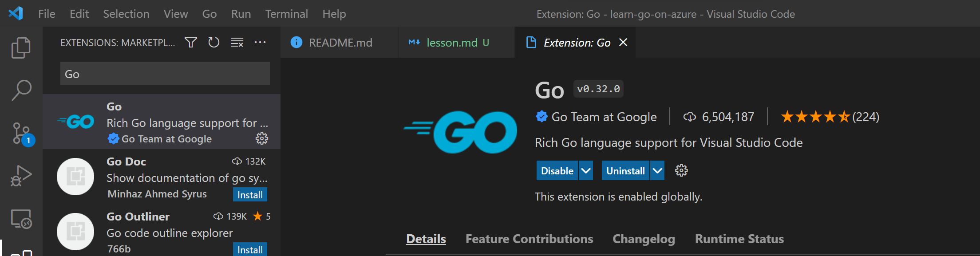Image resolution: width=980 pixels, height=256 pixels.
Task: Open the Run and Debug view
Action: pyautogui.click(x=21, y=176)
